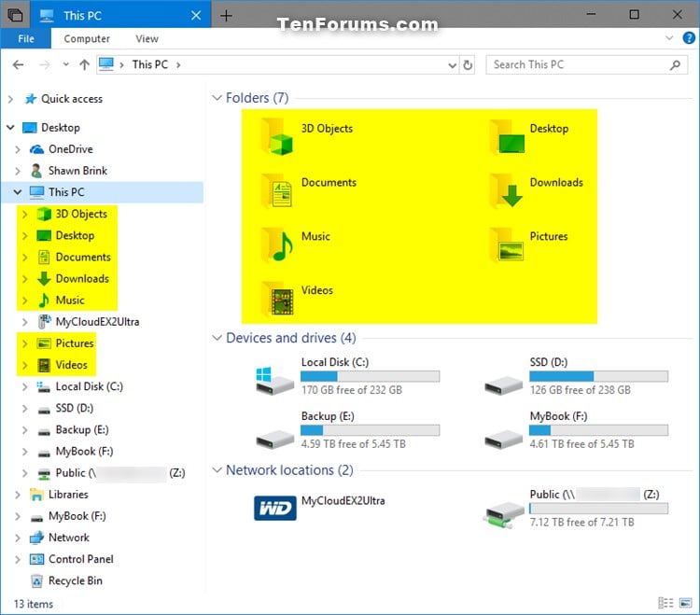Click the tab set icon in title bar
Screen dimensions: 700x615
coord(15,15)
